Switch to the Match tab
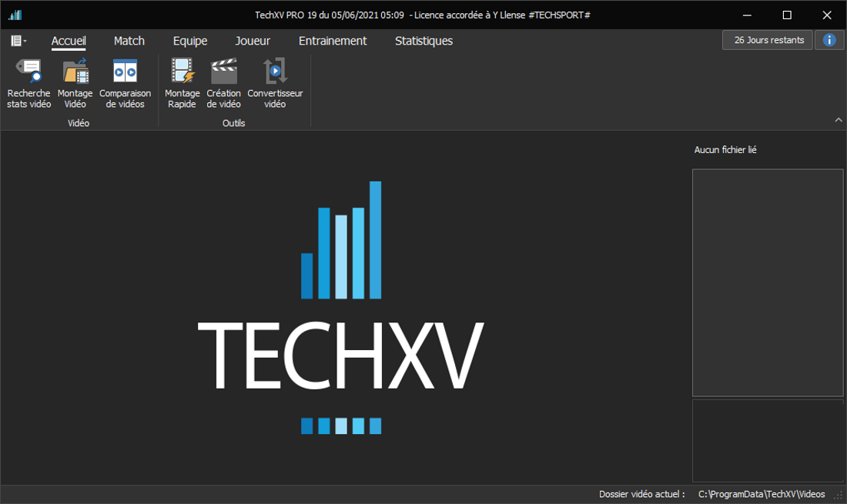 [129, 41]
